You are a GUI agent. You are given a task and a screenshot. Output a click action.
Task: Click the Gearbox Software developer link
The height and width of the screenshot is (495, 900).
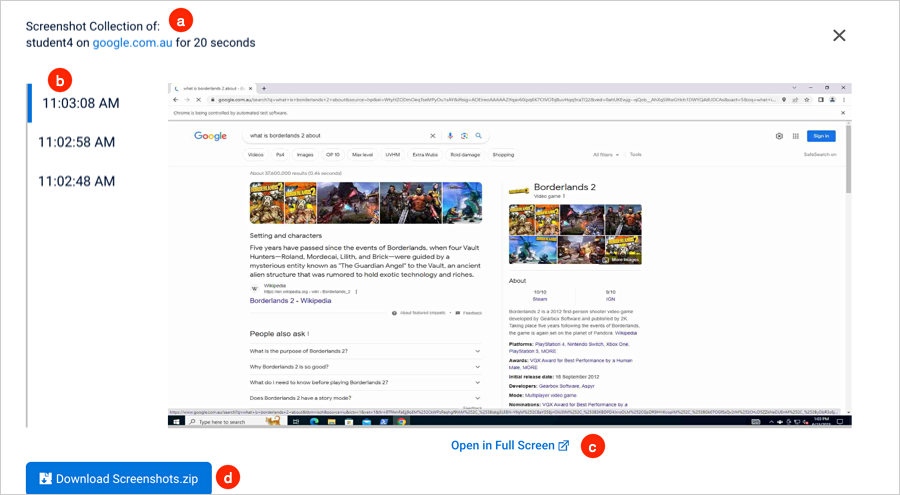click(x=558, y=386)
